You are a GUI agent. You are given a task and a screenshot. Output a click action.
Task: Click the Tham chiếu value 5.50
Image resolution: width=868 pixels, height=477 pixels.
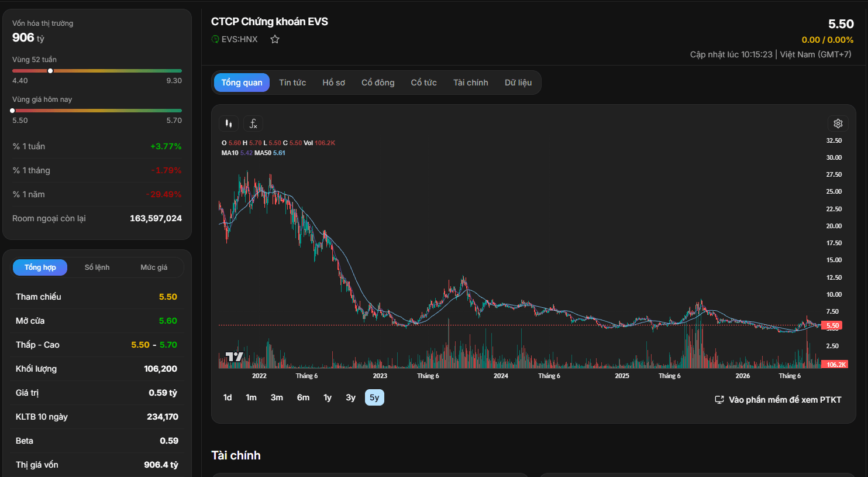(x=168, y=297)
